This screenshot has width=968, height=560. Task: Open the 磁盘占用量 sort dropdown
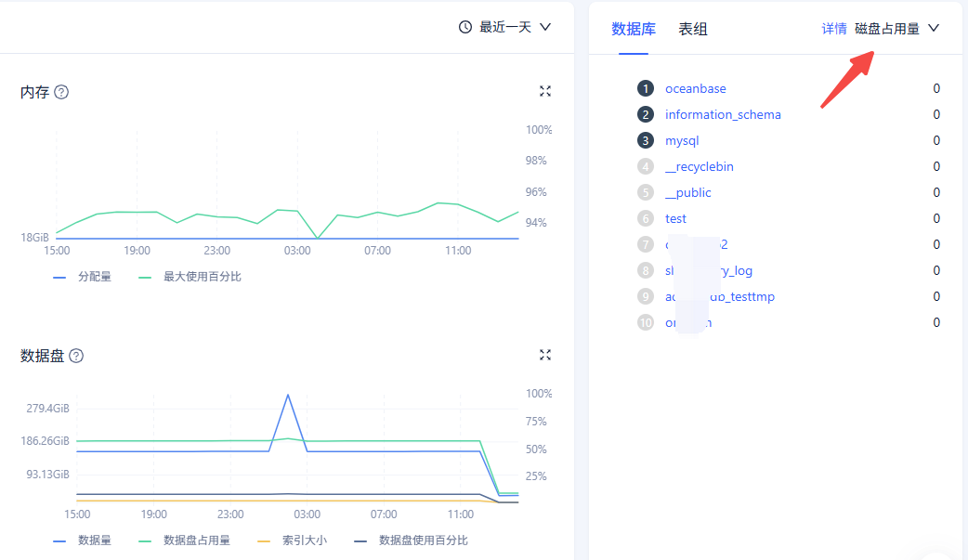pos(887,29)
